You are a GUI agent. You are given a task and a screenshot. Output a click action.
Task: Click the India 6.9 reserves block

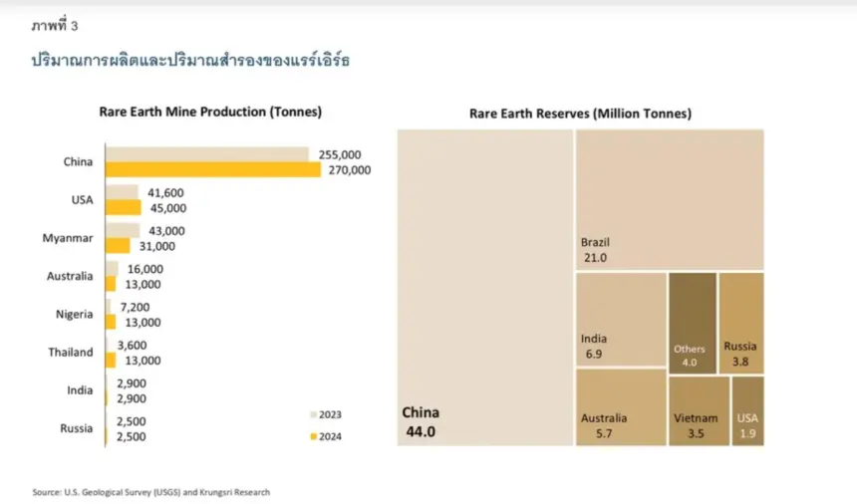[621, 320]
